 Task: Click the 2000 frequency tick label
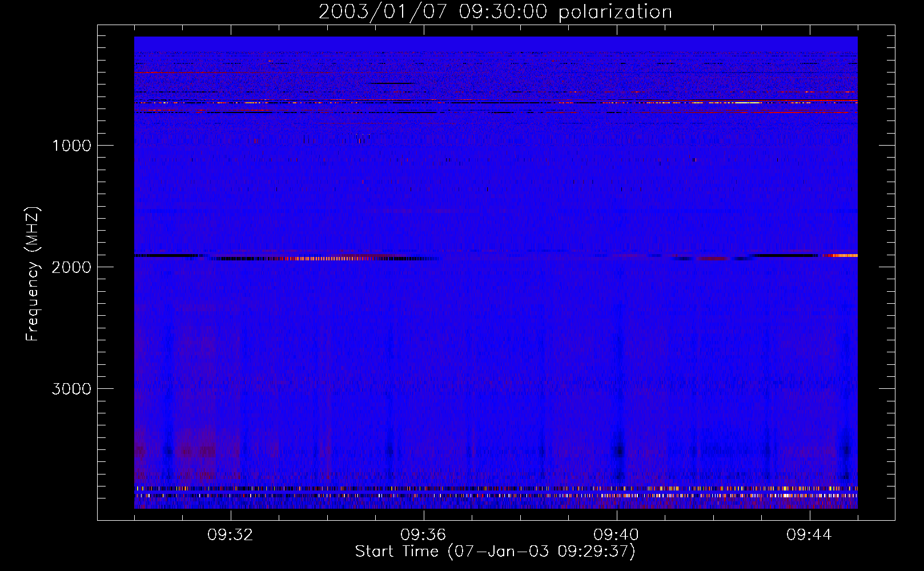coord(71,267)
